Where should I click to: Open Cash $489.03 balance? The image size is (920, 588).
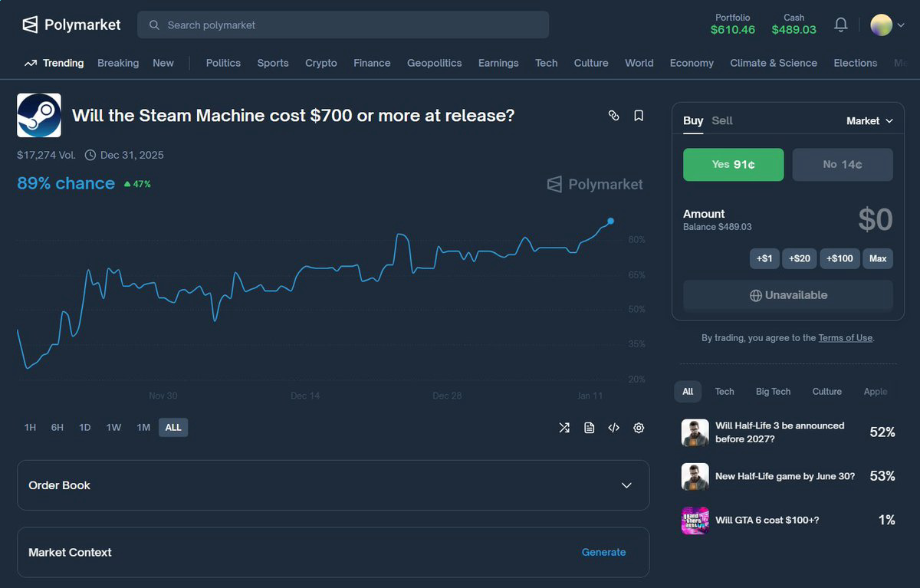(794, 24)
